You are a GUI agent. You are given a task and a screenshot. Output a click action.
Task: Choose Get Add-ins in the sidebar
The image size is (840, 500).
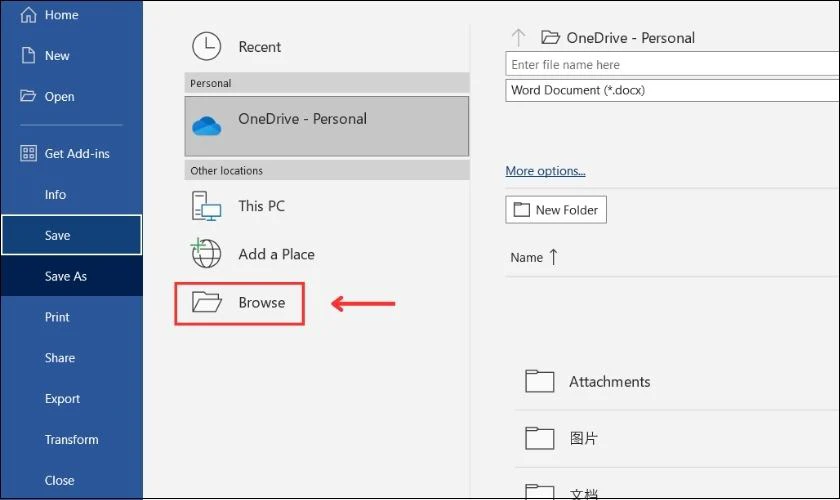pyautogui.click(x=72, y=153)
